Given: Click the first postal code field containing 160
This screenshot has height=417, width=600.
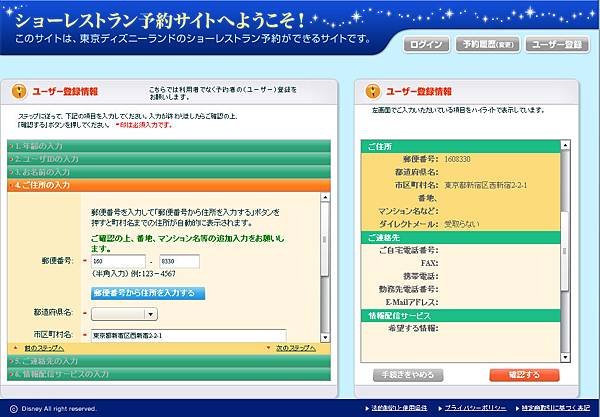Looking at the screenshot, I should 118,261.
